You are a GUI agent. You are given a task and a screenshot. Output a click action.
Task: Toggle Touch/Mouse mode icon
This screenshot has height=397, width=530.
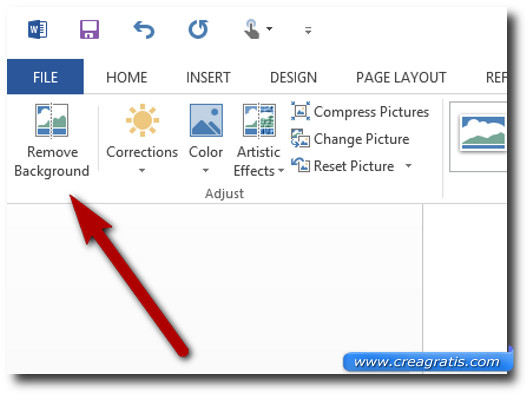coord(252,29)
